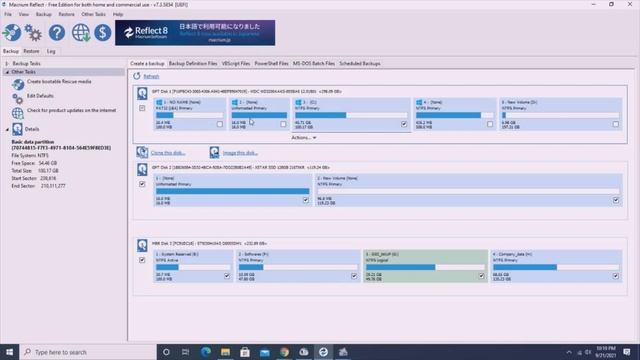Image resolution: width=640 pixels, height=360 pixels.
Task: Open File Explorer from taskbar
Action: click(x=225, y=352)
